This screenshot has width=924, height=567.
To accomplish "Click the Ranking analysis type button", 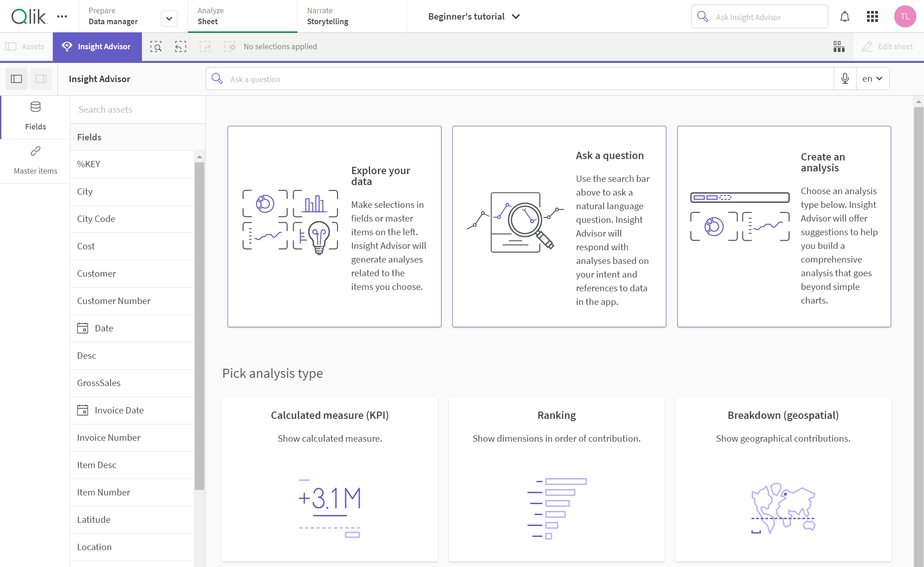I will 556,477.
